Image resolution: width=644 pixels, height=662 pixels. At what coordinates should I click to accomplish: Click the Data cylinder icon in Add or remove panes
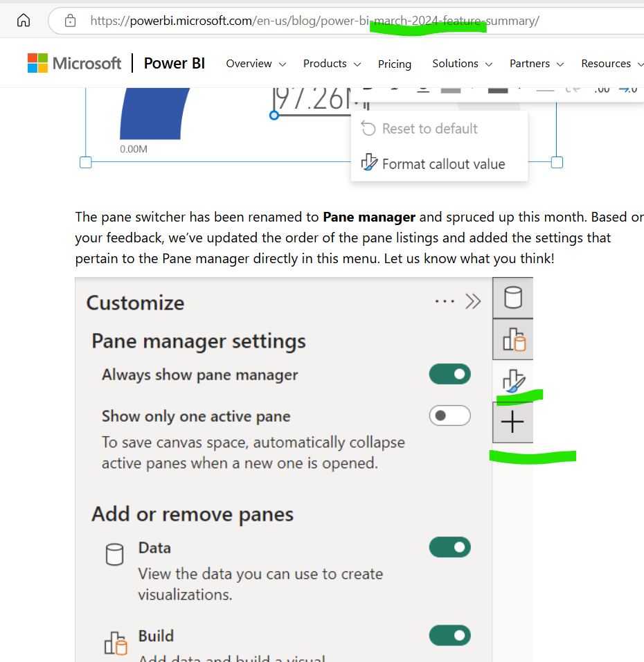pyautogui.click(x=114, y=555)
